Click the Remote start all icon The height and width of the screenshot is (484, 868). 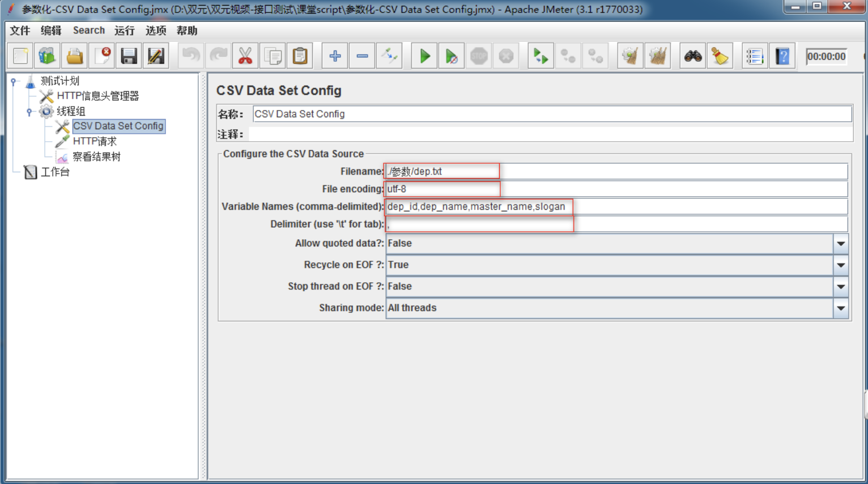[x=541, y=56]
